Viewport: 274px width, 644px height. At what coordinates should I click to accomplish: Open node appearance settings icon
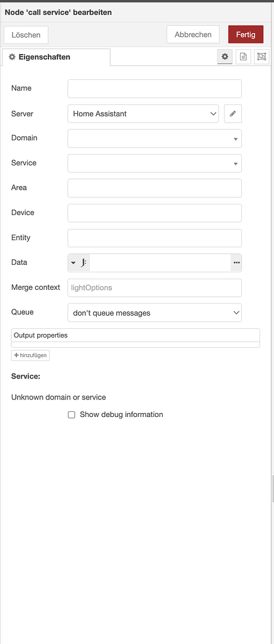(x=261, y=57)
